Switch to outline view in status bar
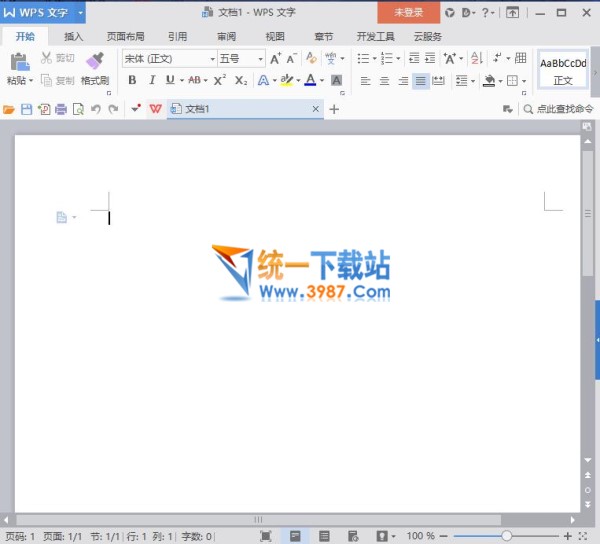Image resolution: width=600 pixels, height=544 pixels. (324, 536)
